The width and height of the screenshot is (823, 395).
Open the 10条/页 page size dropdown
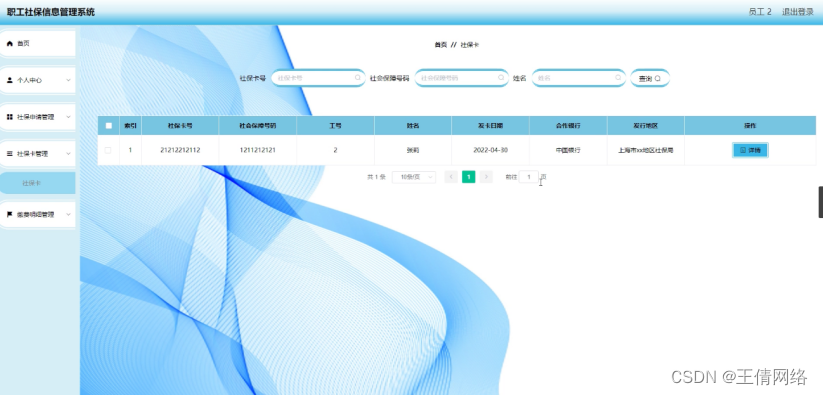click(x=414, y=177)
